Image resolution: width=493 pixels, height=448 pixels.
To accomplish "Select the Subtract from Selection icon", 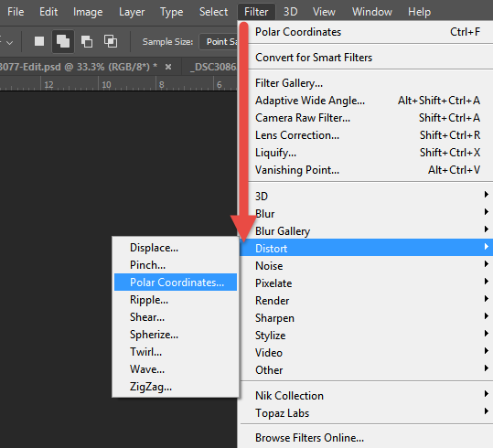I will (x=87, y=41).
